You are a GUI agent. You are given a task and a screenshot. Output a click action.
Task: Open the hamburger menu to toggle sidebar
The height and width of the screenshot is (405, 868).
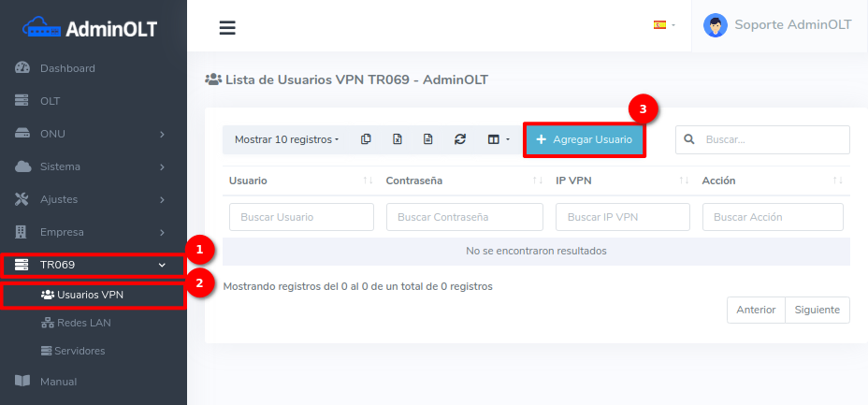point(227,27)
